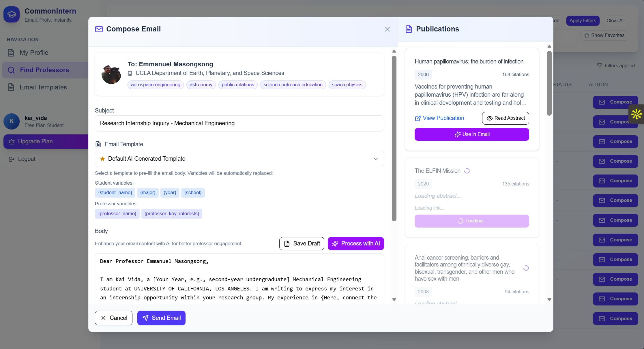Select the astronomy interest tag
The width and height of the screenshot is (644, 349).
point(201,85)
